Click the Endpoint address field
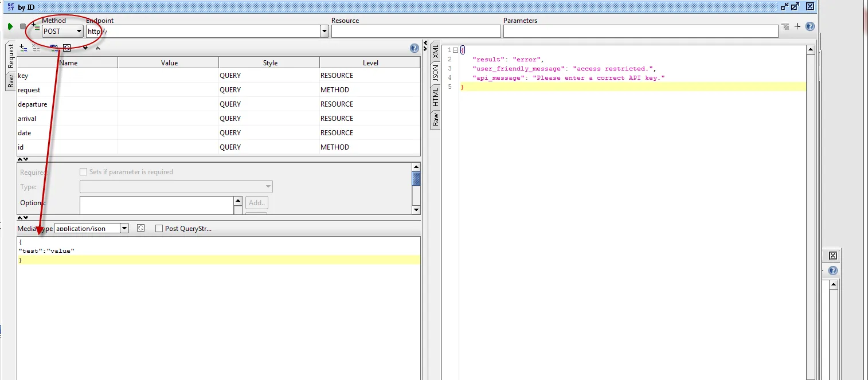This screenshot has height=380, width=868. click(203, 32)
